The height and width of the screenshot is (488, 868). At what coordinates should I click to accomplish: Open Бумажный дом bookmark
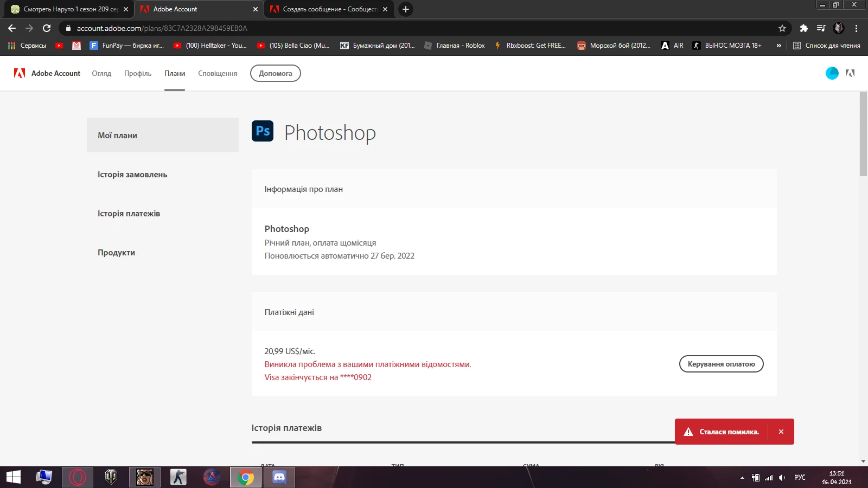[378, 46]
